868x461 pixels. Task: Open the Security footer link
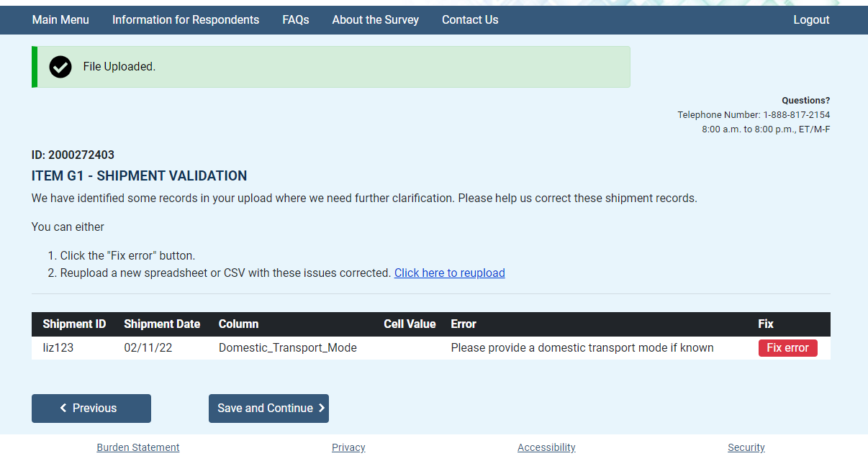[x=746, y=447]
